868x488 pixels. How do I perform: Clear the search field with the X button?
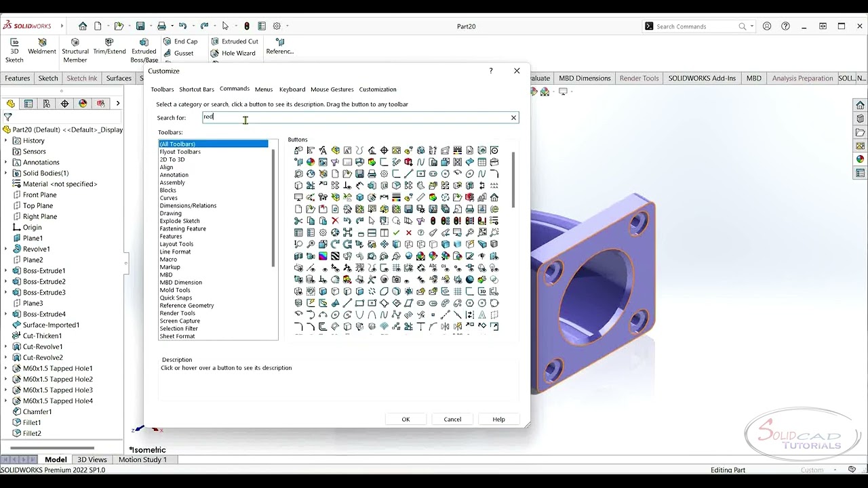click(513, 118)
